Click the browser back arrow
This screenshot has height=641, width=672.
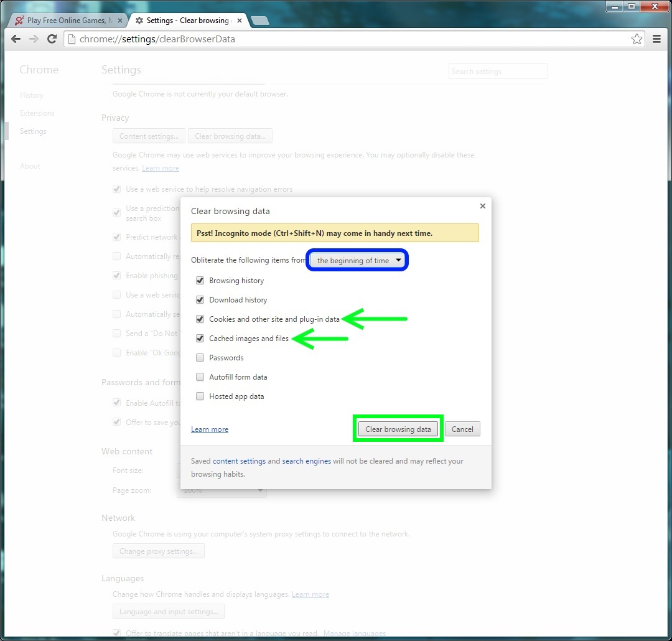pyautogui.click(x=16, y=39)
